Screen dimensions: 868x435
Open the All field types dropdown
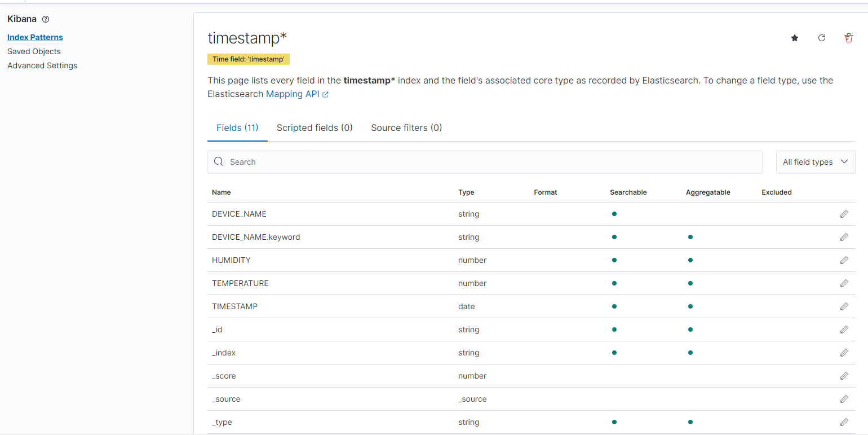click(x=816, y=162)
